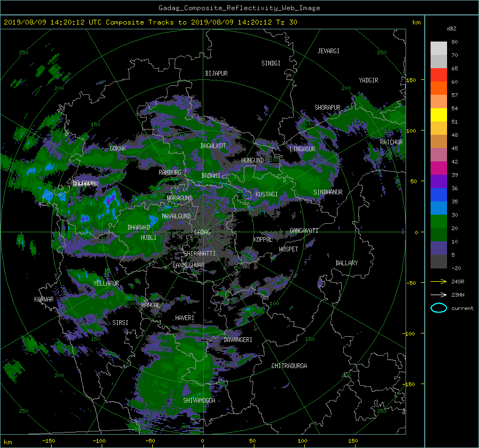Screen dimensions: 479x448
Task: Click the 80 dBZ legend value
Action: point(455,42)
